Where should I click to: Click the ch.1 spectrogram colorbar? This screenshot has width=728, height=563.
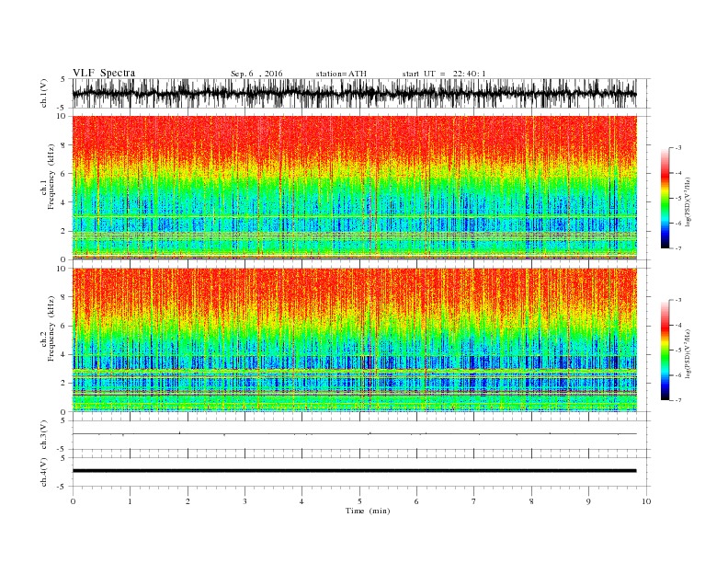pos(665,198)
